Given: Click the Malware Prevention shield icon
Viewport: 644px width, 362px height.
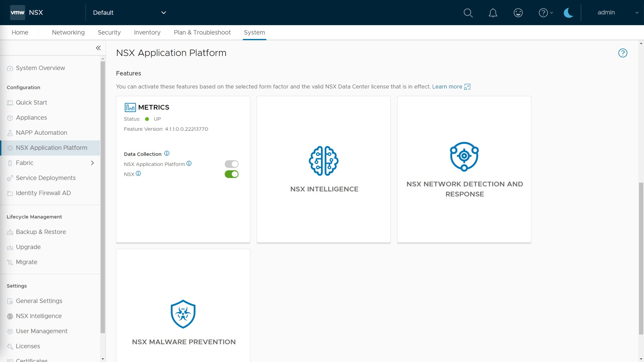Looking at the screenshot, I should pyautogui.click(x=183, y=314).
